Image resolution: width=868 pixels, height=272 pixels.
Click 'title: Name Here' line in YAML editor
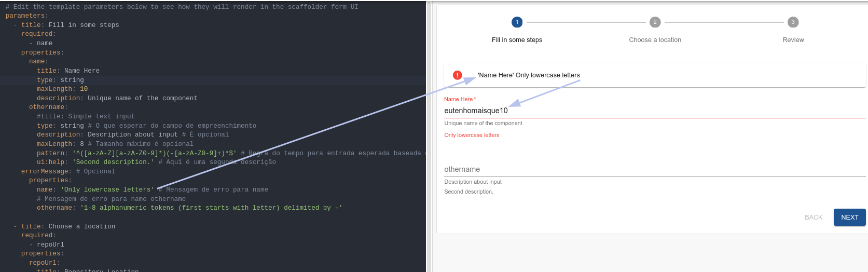click(x=68, y=71)
